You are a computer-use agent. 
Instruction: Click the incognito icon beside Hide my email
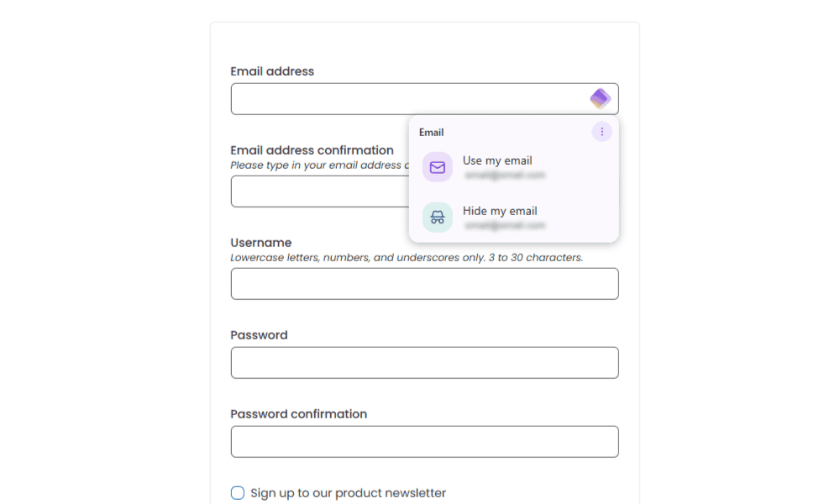(438, 218)
